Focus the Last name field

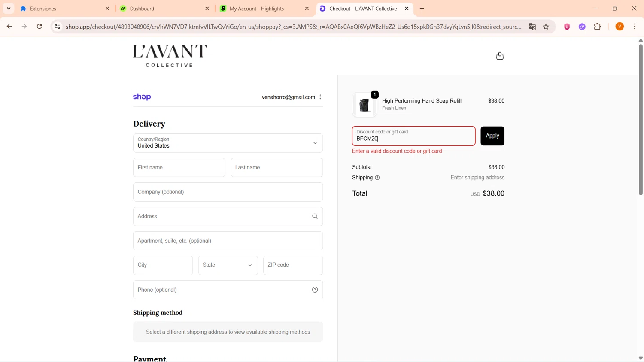point(276,167)
